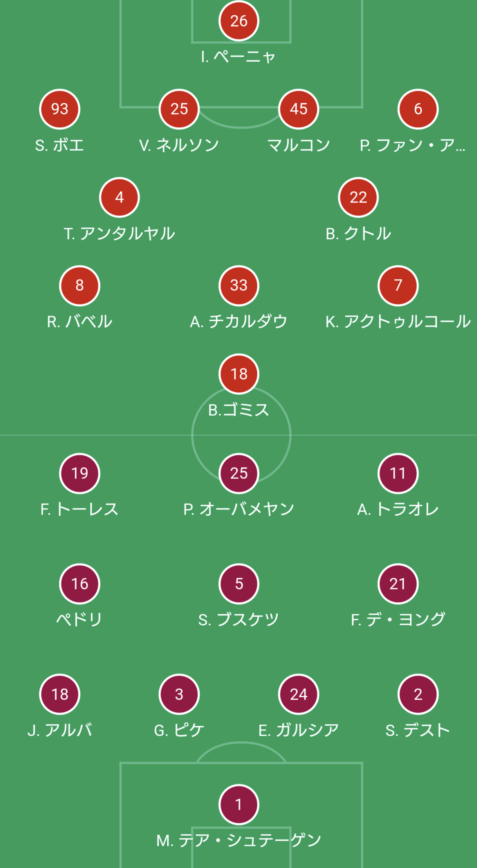Screen dimensions: 477x868
Task: Select the number 19 player badge
Action: pos(79,473)
